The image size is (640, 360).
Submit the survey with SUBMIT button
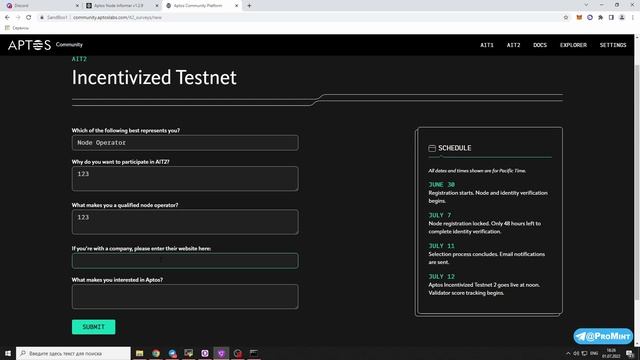coord(93,327)
